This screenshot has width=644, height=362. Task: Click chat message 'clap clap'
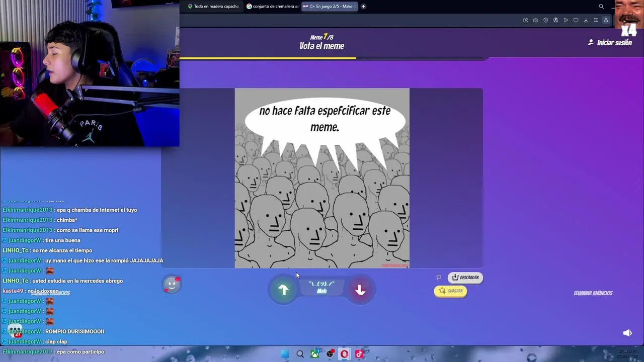(56, 341)
